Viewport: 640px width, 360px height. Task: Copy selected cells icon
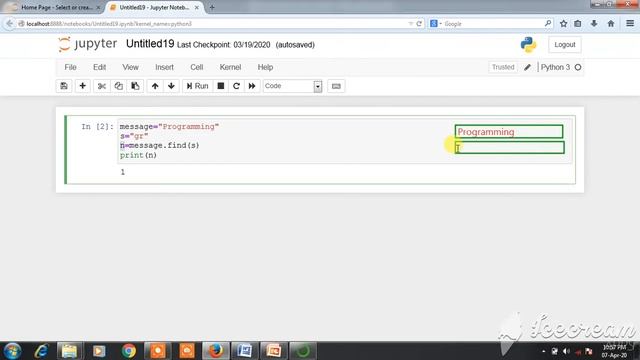(x=118, y=86)
